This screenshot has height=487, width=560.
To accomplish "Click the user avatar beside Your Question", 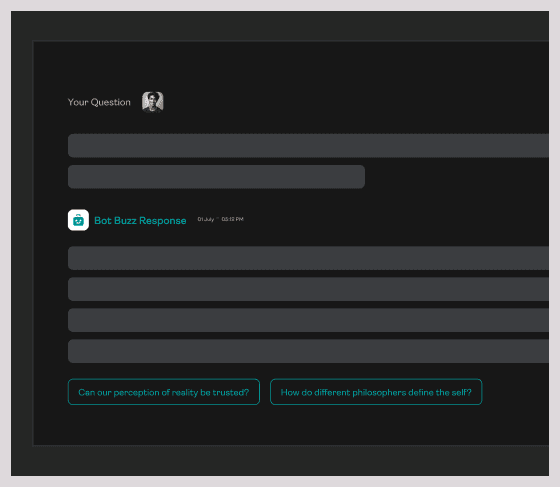I will point(152,102).
